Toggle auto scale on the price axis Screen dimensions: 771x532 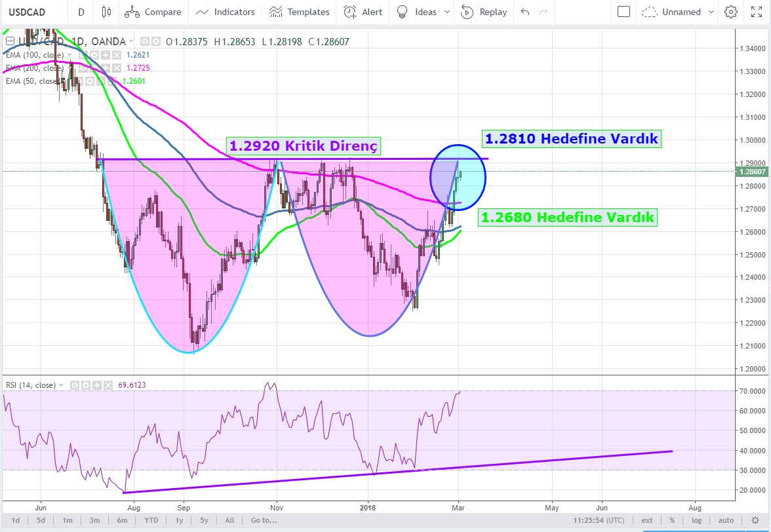726,520
